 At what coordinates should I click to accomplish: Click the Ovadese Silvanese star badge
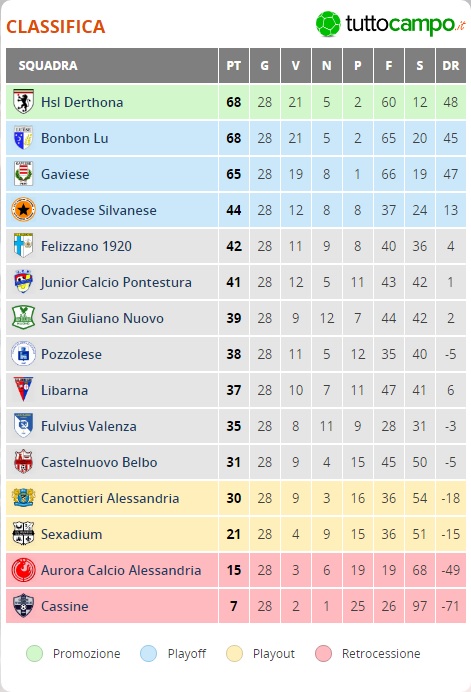point(23,210)
